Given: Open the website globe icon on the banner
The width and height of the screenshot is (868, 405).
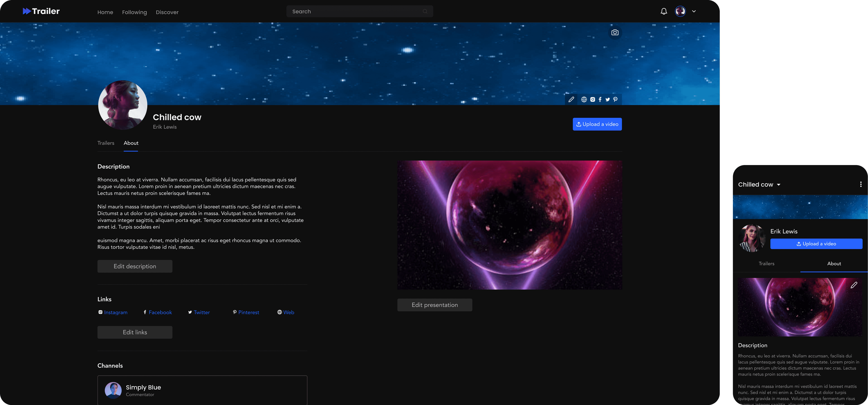Looking at the screenshot, I should pos(584,99).
